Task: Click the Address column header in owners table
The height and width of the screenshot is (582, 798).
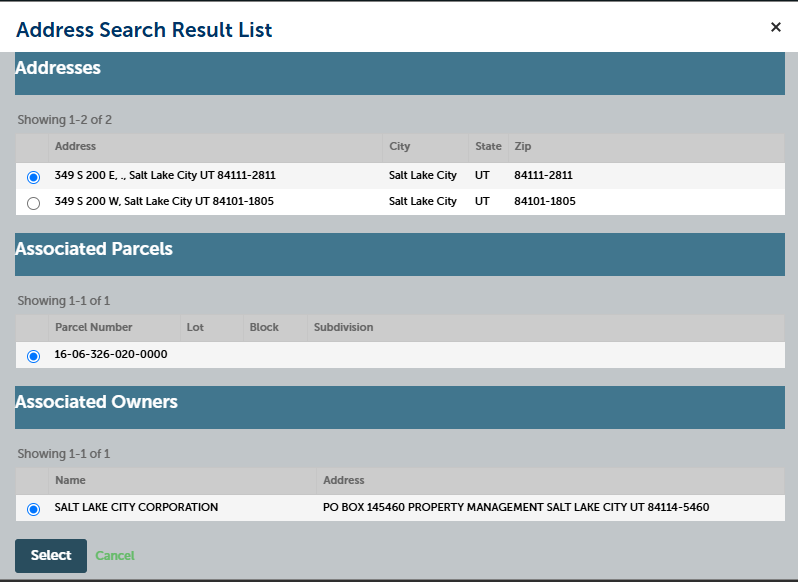Action: coord(344,480)
